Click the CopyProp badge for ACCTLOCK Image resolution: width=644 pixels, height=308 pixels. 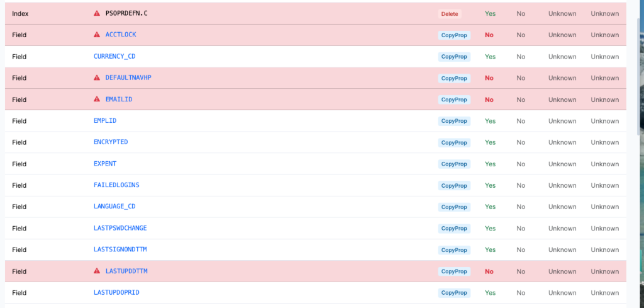[454, 35]
